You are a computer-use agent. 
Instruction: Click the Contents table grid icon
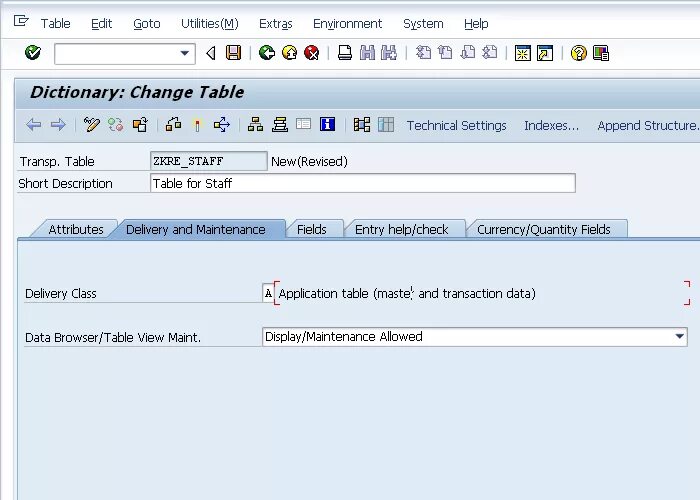pyautogui.click(x=386, y=125)
